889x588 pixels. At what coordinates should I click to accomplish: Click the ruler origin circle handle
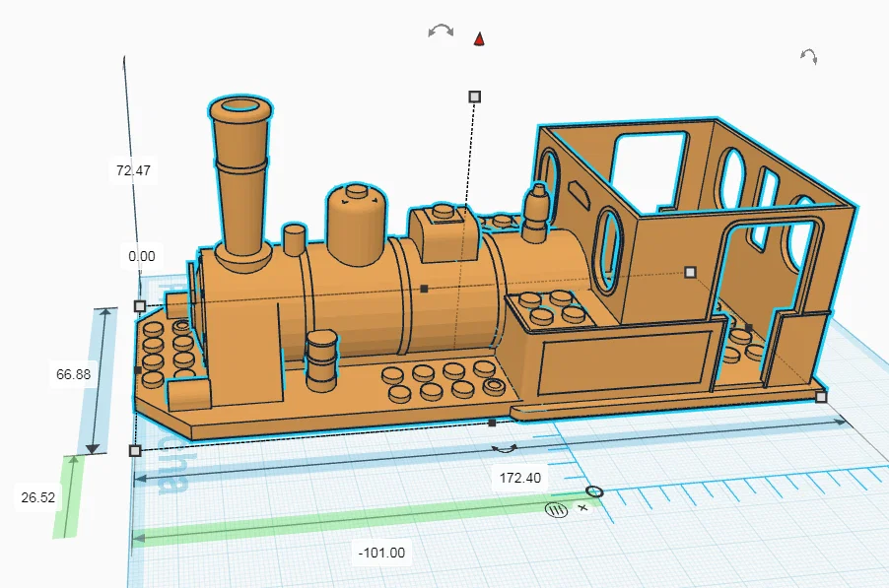pyautogui.click(x=594, y=491)
